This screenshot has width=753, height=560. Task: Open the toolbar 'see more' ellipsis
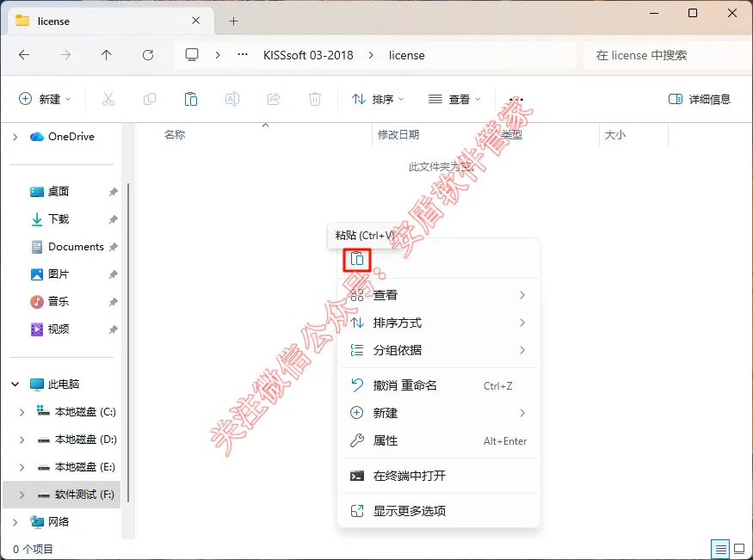click(516, 99)
